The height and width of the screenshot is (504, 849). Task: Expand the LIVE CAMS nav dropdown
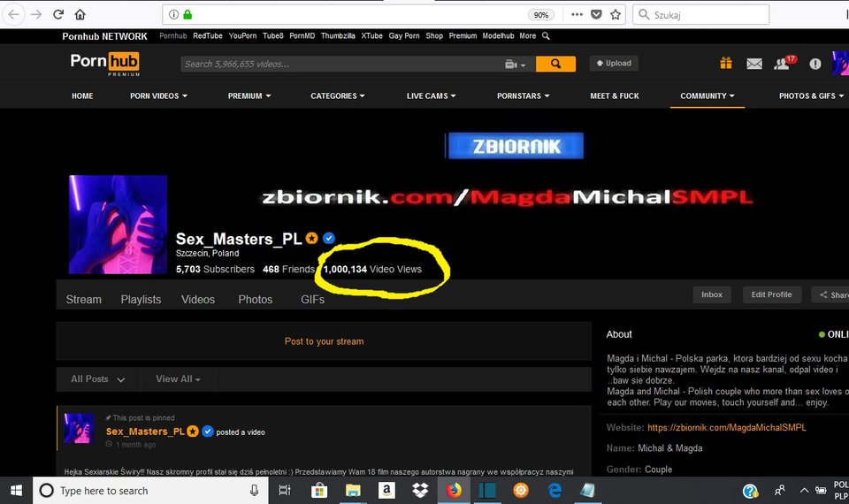[432, 95]
